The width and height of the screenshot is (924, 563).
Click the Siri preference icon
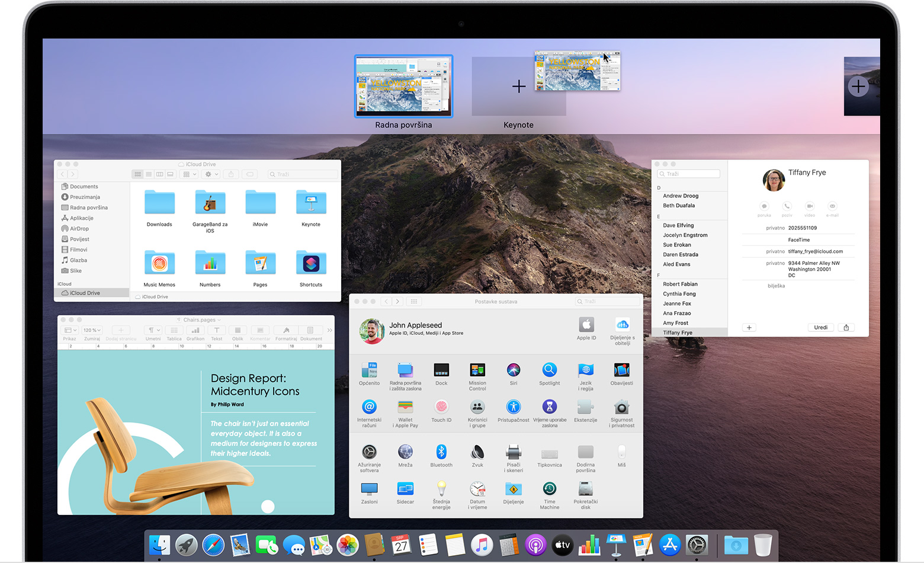[513, 371]
